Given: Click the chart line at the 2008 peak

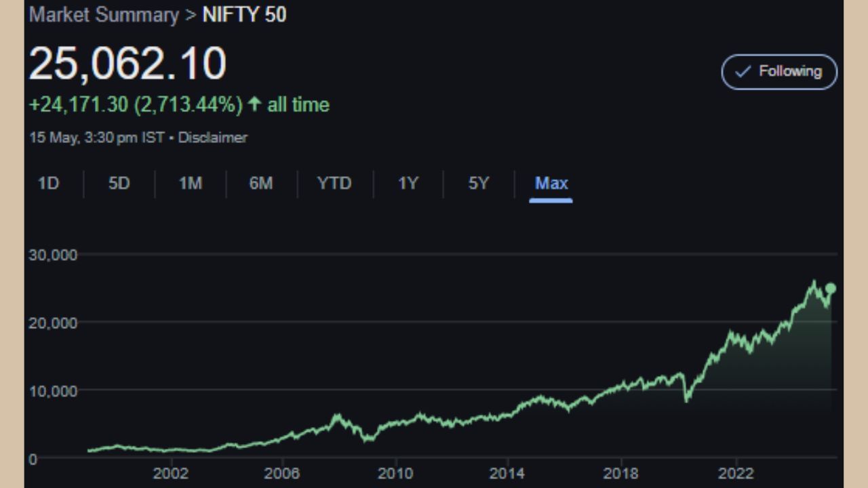Looking at the screenshot, I should click(338, 416).
